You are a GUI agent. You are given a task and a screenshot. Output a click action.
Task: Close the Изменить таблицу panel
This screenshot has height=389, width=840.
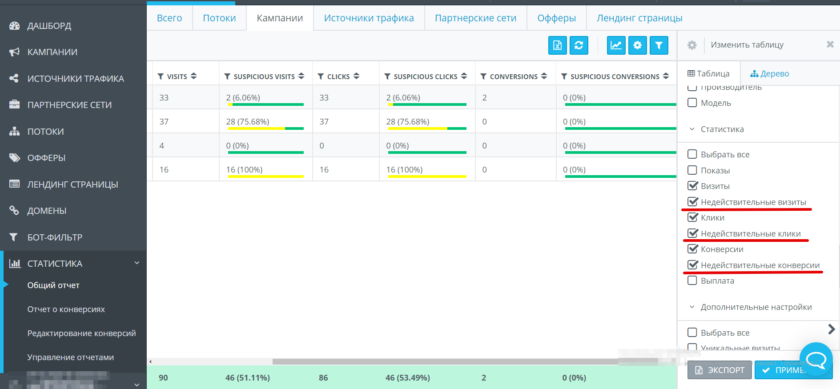coord(830,44)
